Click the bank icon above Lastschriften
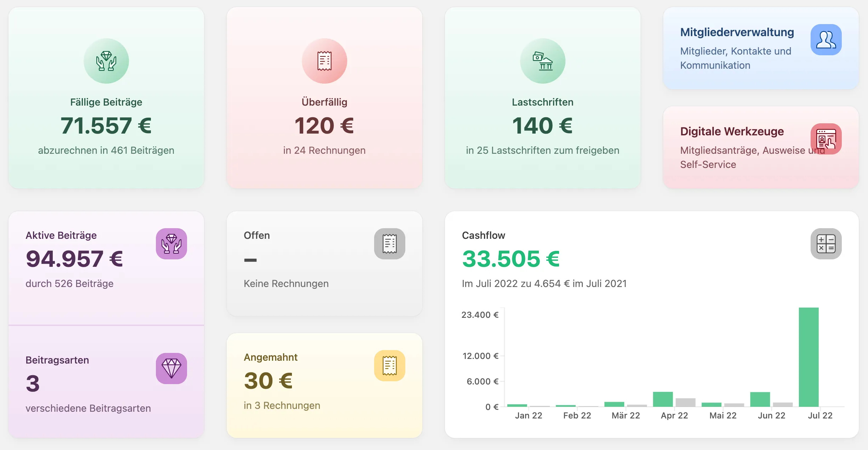This screenshot has width=868, height=450. 543,61
